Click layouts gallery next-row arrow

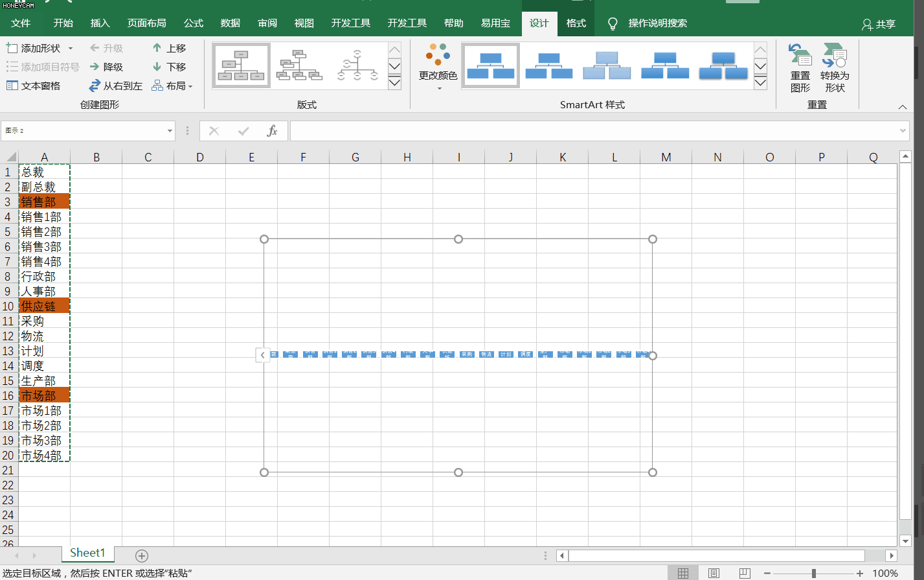click(x=394, y=66)
